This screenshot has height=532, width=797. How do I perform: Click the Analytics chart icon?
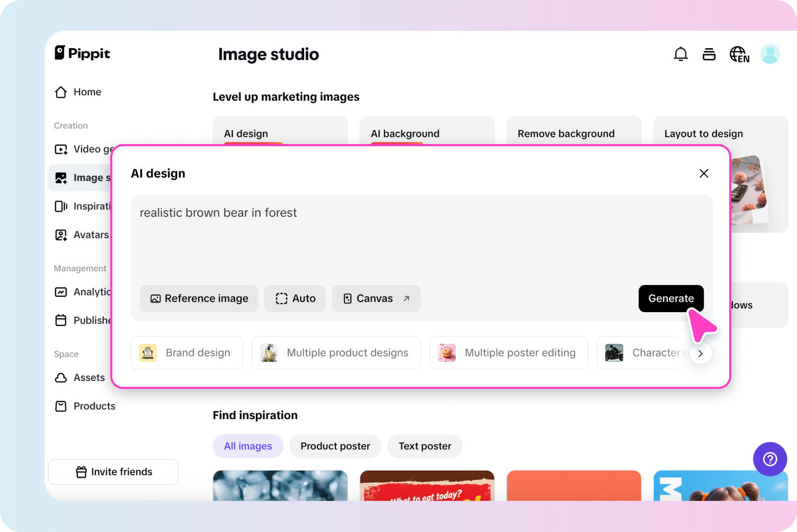click(x=61, y=292)
